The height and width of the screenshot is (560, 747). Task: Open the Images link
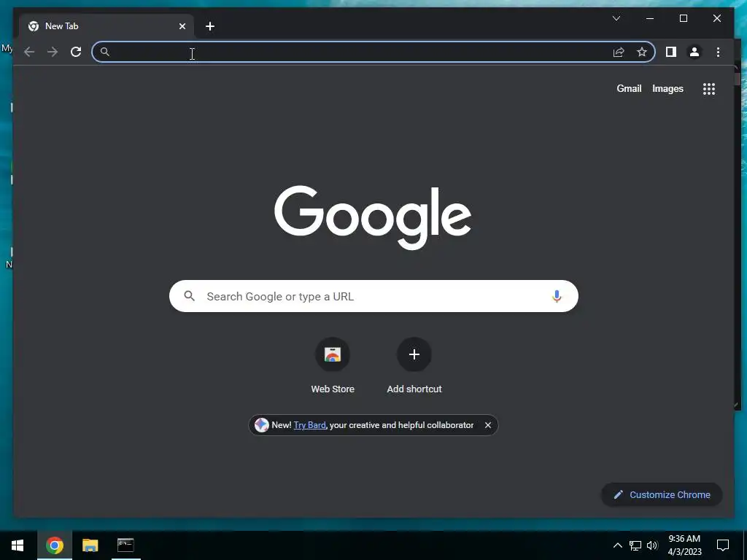coord(667,88)
